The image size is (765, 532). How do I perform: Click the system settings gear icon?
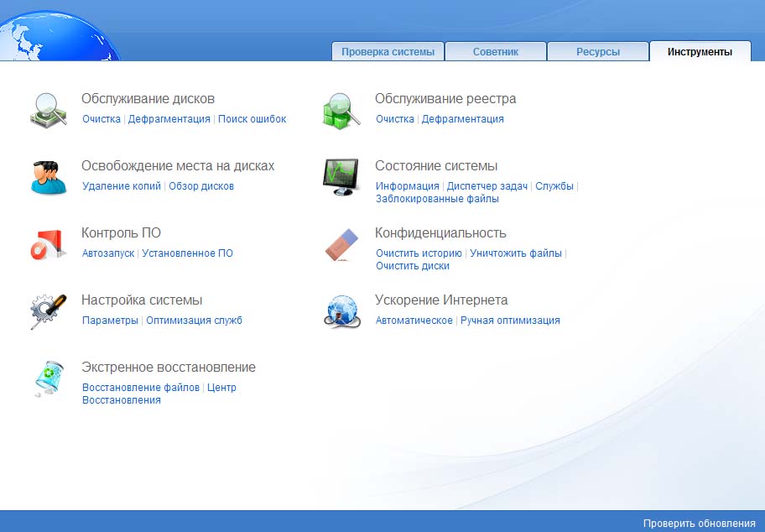pyautogui.click(x=49, y=311)
